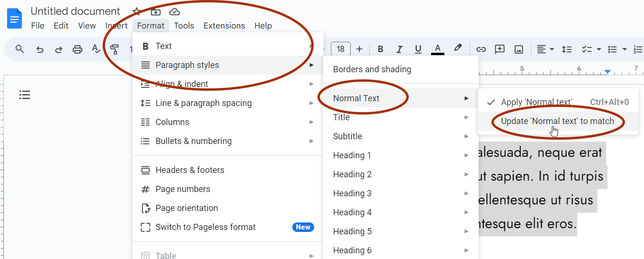
Task: Click the Print icon in toolbar
Action: 77,49
